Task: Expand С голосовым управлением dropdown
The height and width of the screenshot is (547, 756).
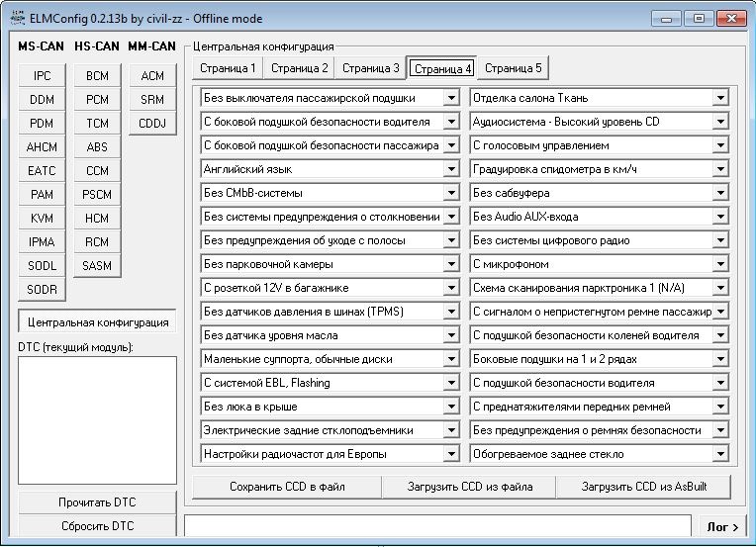Action: pos(599,145)
